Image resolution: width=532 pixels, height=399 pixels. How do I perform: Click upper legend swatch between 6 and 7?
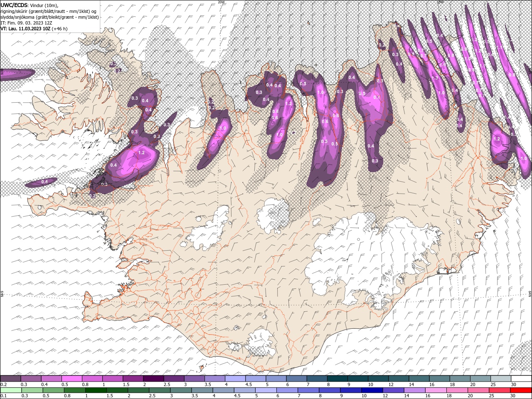coord(296,379)
